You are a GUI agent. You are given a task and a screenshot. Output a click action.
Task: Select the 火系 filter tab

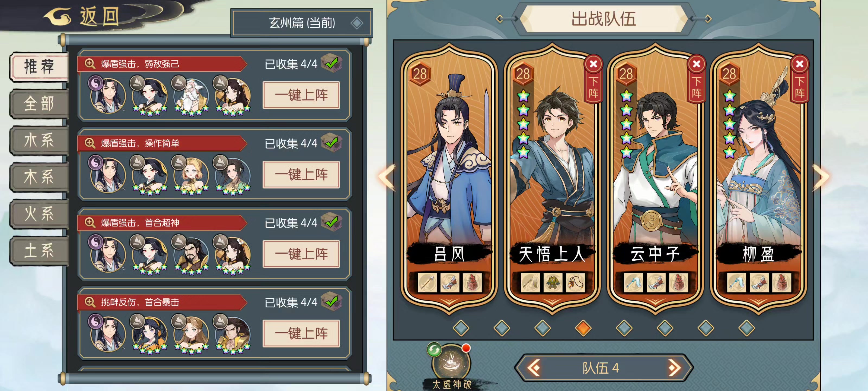39,213
